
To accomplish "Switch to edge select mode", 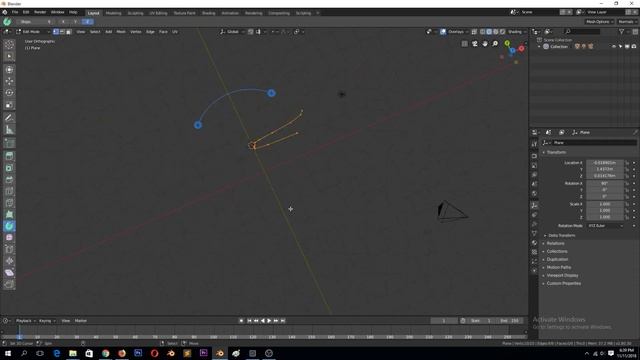I will 62,31.
